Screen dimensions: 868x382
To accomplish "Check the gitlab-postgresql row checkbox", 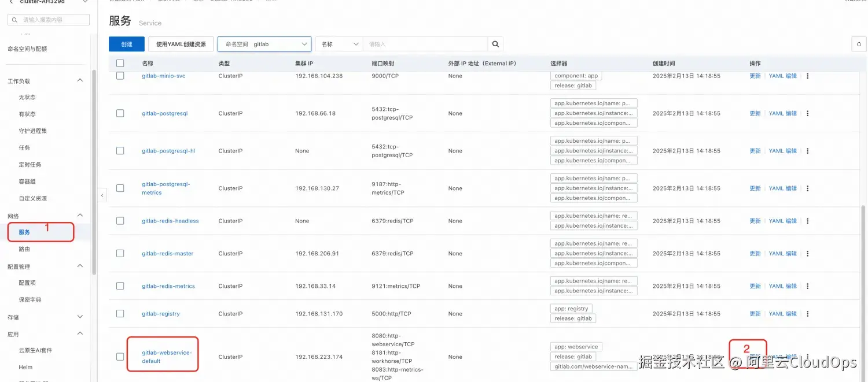I will coord(120,113).
